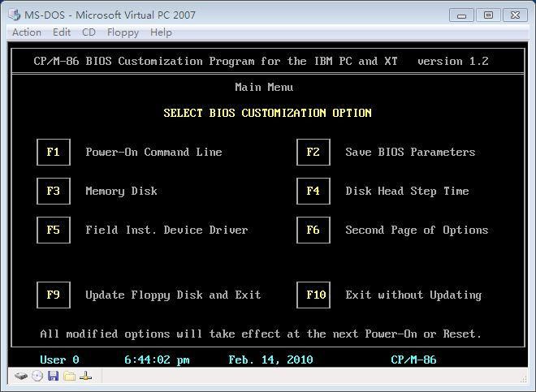
Task: Select the F1 key box
Action: pyautogui.click(x=54, y=152)
